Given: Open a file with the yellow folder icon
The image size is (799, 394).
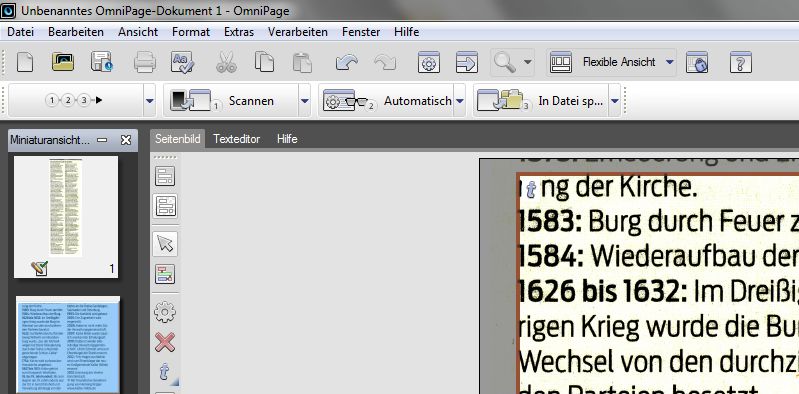Looking at the screenshot, I should click(x=63, y=62).
